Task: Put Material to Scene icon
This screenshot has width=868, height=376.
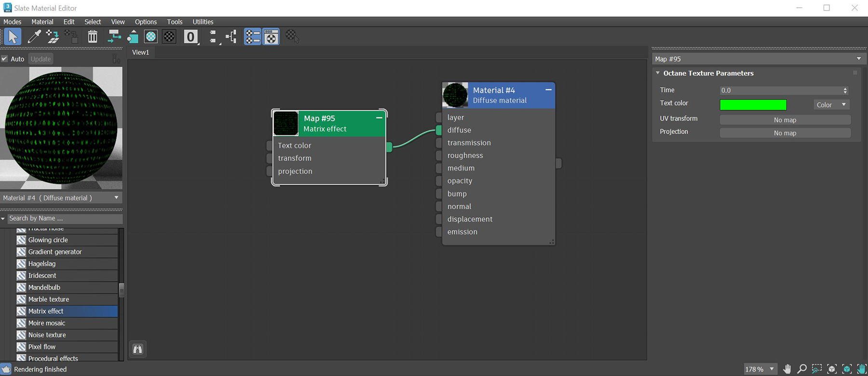Action: pos(53,37)
